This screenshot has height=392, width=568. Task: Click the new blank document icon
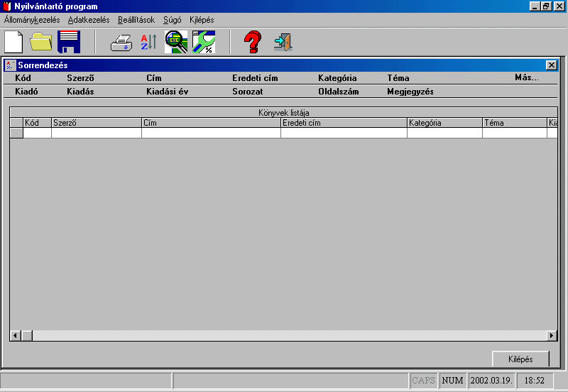[14, 43]
